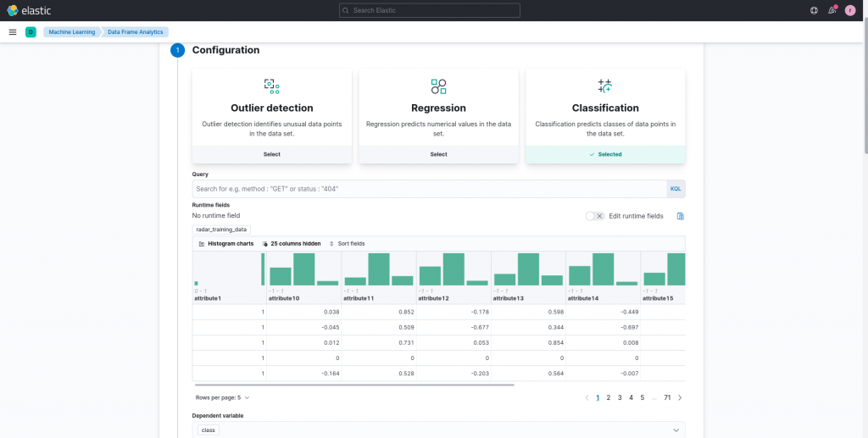The image size is (868, 438).
Task: Toggle Histogram charts display
Action: [x=226, y=243]
